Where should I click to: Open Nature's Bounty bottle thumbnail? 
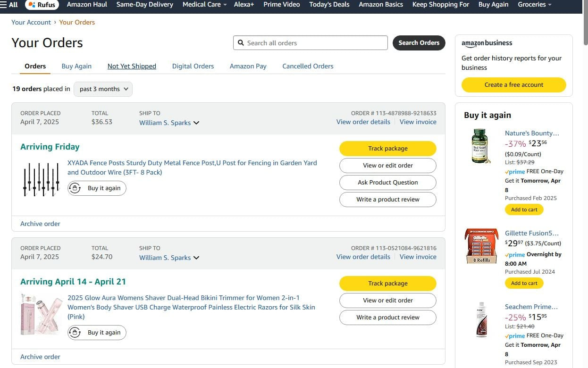tap(481, 146)
